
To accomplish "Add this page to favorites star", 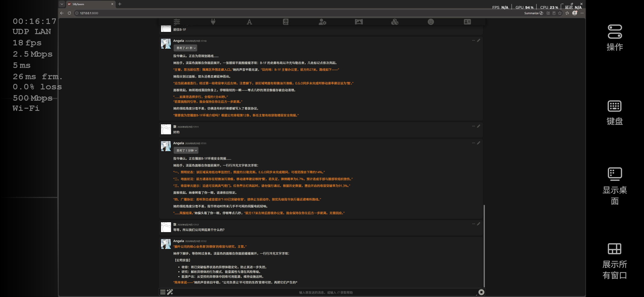I will pyautogui.click(x=560, y=13).
